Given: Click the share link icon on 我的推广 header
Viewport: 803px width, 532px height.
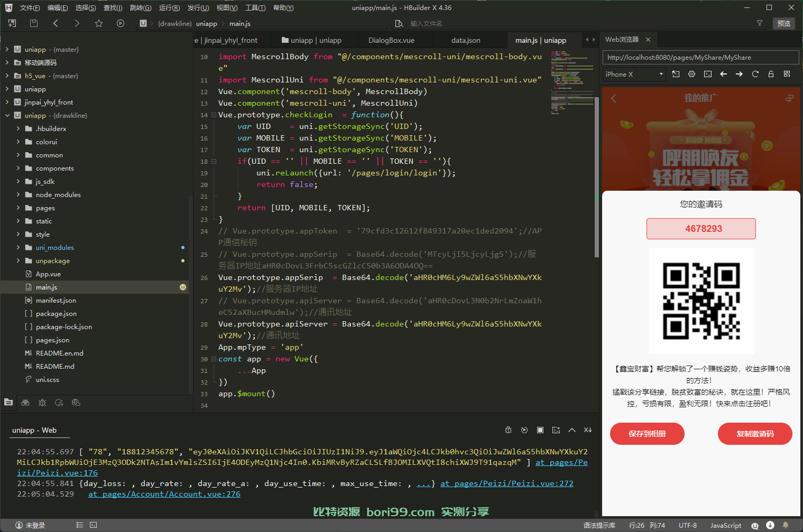Looking at the screenshot, I should tap(789, 98).
